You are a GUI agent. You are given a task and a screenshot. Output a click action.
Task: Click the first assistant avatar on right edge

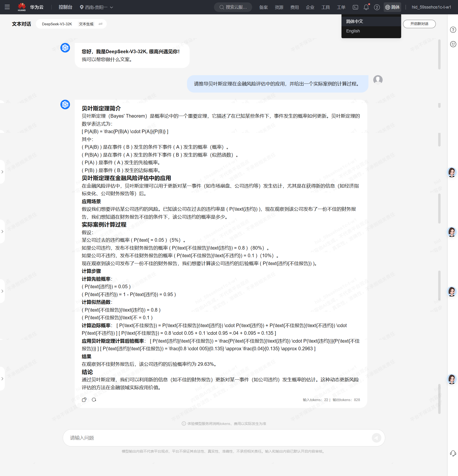point(452,172)
